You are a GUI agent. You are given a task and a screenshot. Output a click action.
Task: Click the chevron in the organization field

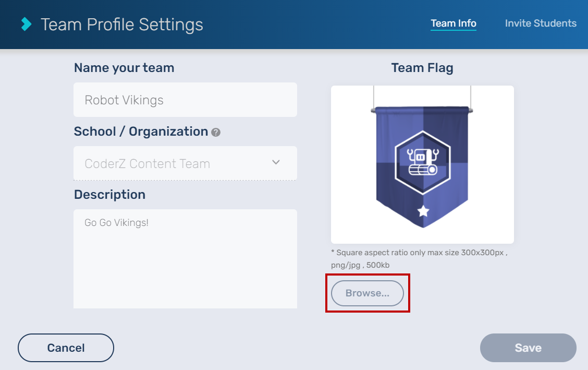tap(276, 163)
